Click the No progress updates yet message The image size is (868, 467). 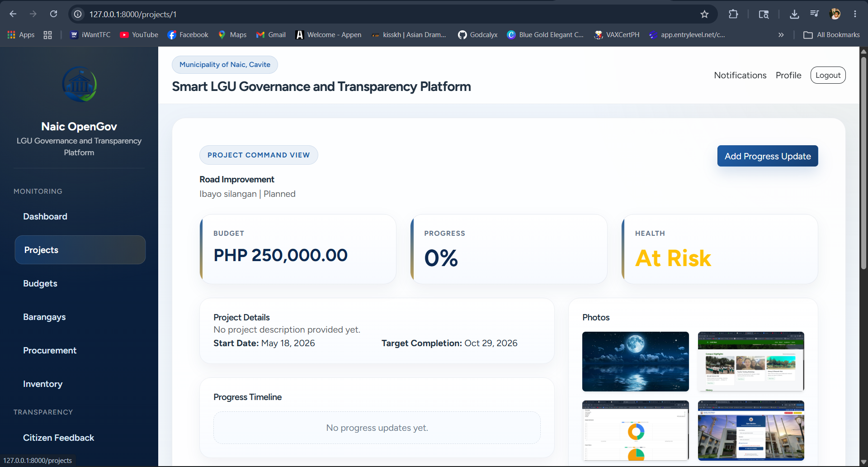pos(377,428)
